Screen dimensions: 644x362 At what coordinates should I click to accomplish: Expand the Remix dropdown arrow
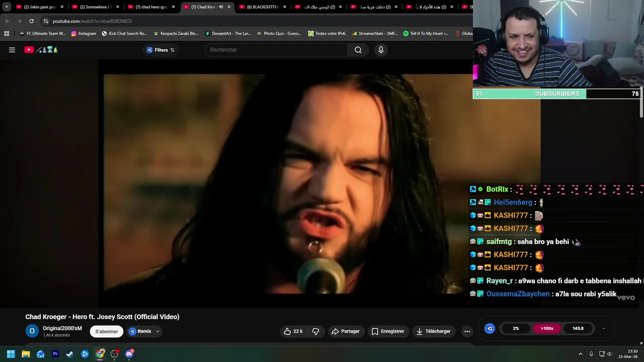point(157,331)
